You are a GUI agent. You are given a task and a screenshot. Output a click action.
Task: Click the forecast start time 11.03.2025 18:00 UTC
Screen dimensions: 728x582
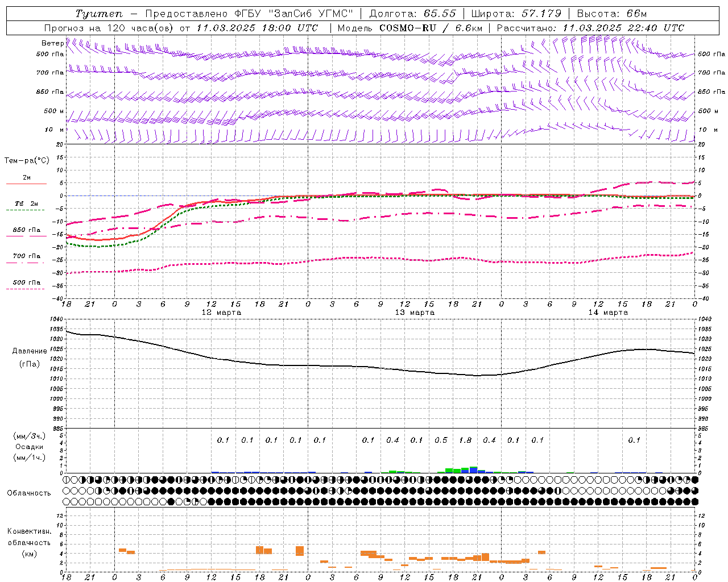(x=257, y=28)
